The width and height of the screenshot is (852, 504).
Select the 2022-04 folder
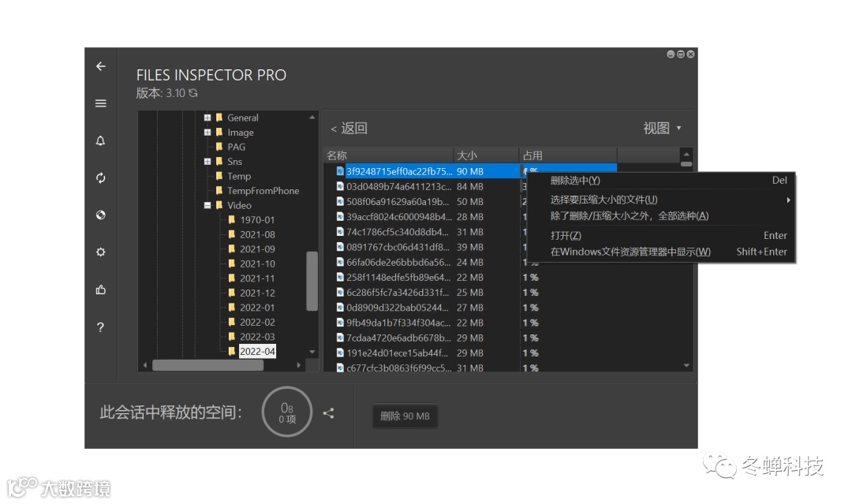coord(257,352)
